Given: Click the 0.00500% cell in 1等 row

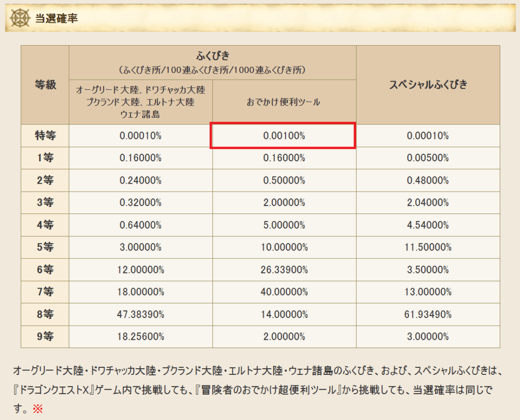Looking at the screenshot, I should (x=428, y=158).
